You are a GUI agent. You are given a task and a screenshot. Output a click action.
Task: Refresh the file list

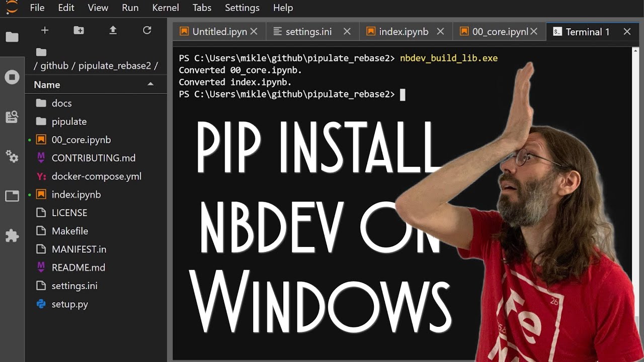[147, 31]
